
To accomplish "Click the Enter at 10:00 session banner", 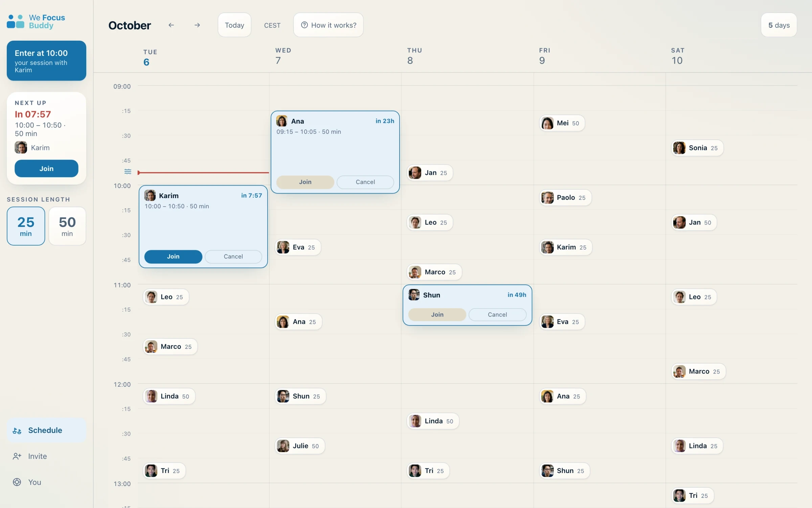I will [x=46, y=61].
